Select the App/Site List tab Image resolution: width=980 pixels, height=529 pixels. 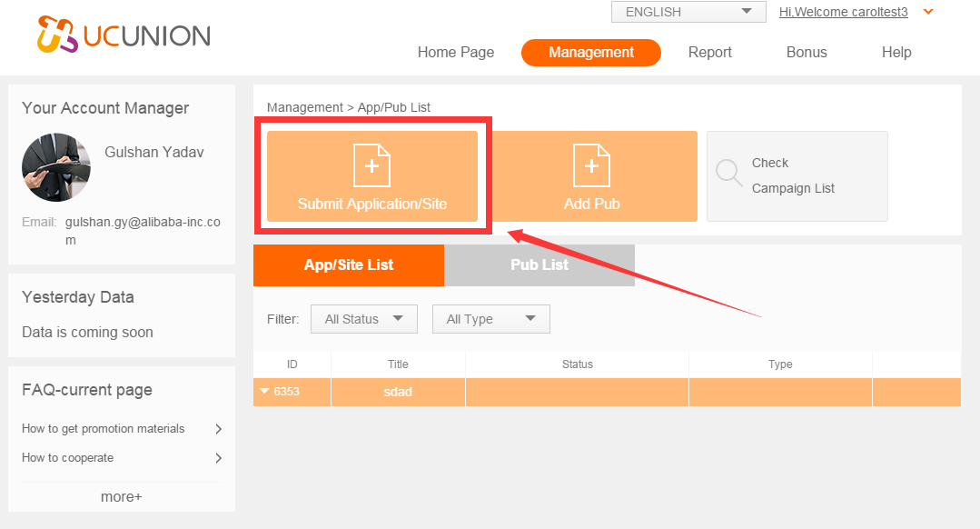349,265
